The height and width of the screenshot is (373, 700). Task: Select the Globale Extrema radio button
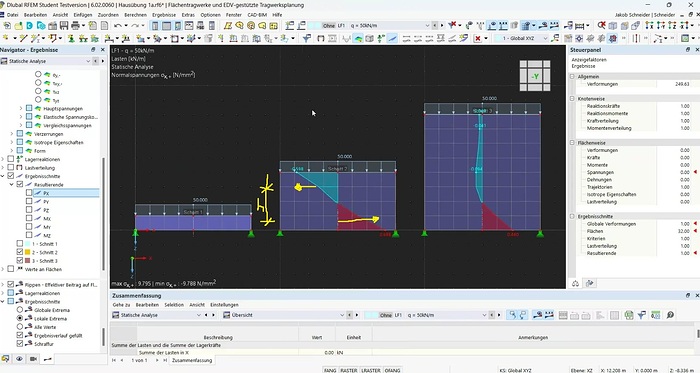20,310
